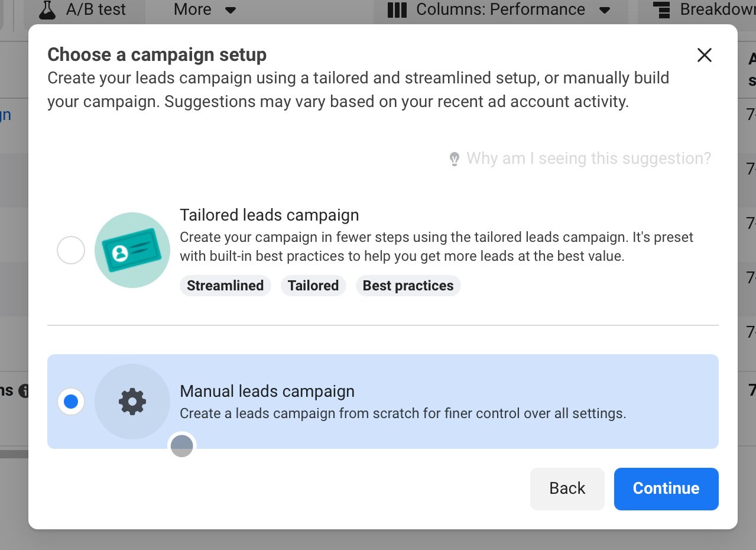This screenshot has height=550, width=756.
Task: Click the teal Tailored leads card icon
Action: (132, 250)
